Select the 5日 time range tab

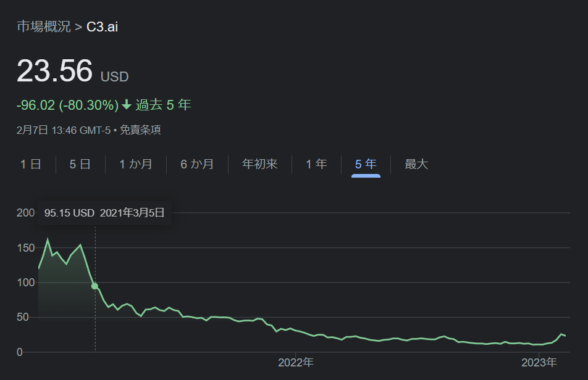click(x=80, y=164)
